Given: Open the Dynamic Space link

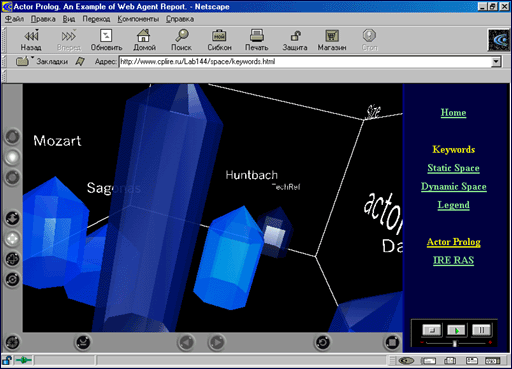Looking at the screenshot, I should coord(453,187).
